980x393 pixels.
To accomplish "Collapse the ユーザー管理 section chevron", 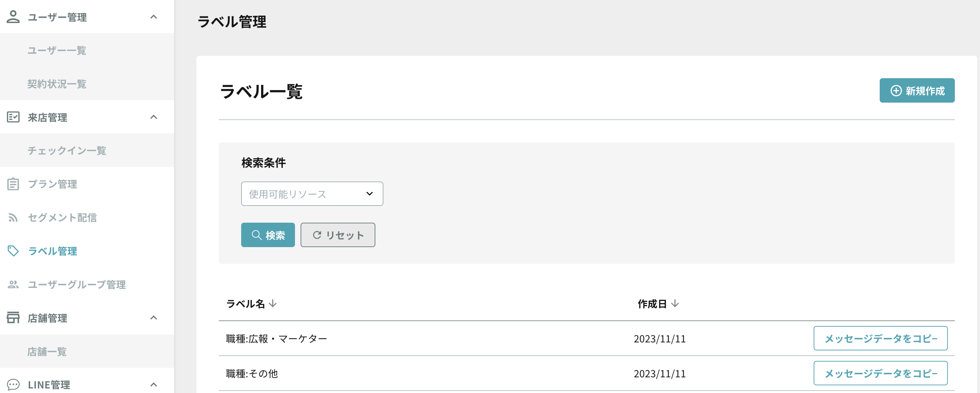I will (154, 17).
